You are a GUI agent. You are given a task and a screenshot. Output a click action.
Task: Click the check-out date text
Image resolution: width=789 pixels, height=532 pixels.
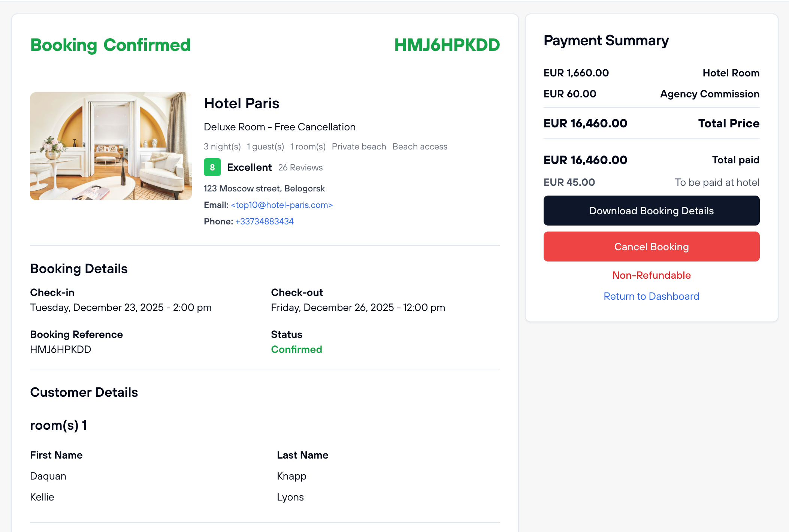pyautogui.click(x=358, y=308)
